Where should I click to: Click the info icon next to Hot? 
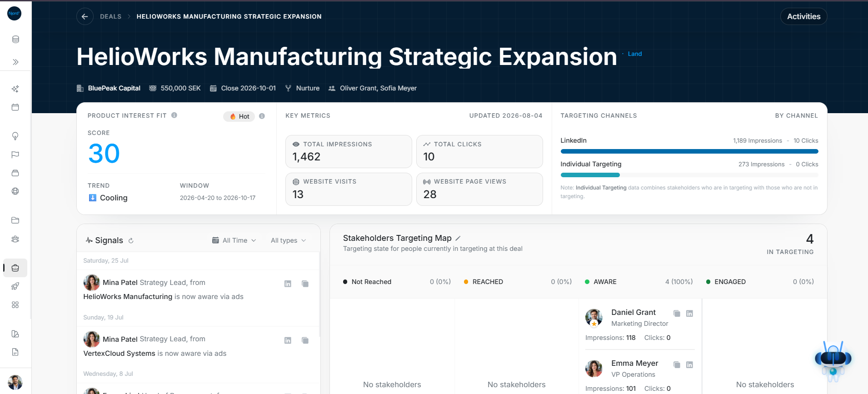coord(262,116)
